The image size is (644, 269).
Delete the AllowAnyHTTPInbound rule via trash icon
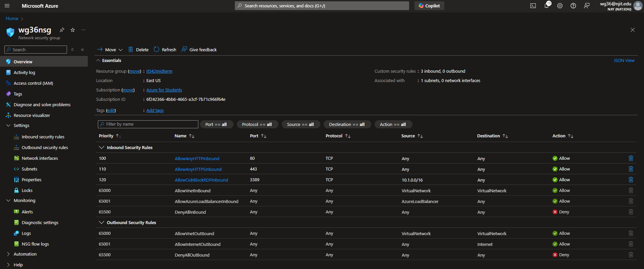click(x=631, y=158)
